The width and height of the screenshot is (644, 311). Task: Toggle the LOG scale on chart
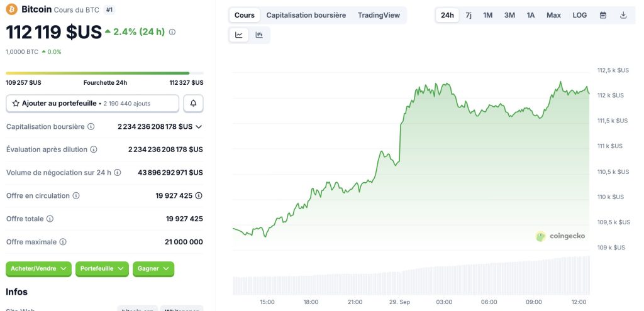[x=579, y=15]
